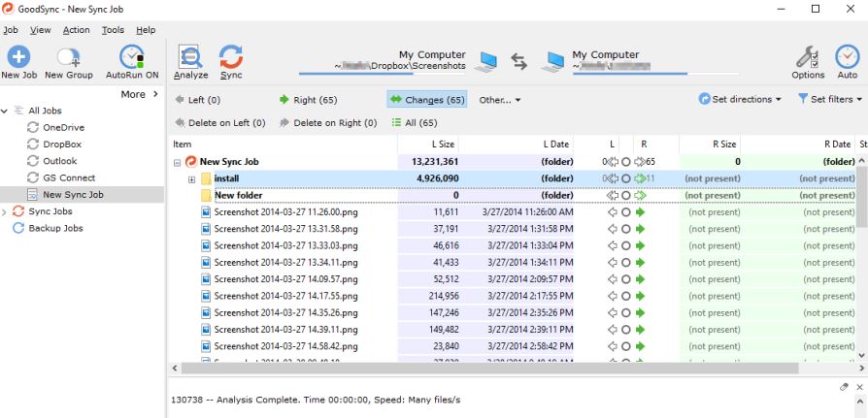Set New folder direction right arrow
Viewport: 868px width, 418px height.
[641, 196]
